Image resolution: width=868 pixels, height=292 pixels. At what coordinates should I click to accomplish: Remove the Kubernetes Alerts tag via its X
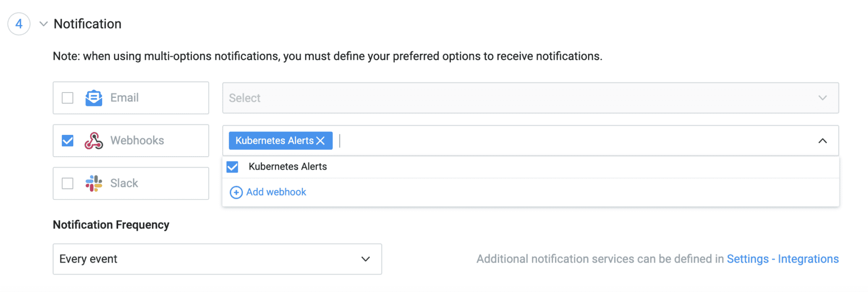(x=321, y=140)
